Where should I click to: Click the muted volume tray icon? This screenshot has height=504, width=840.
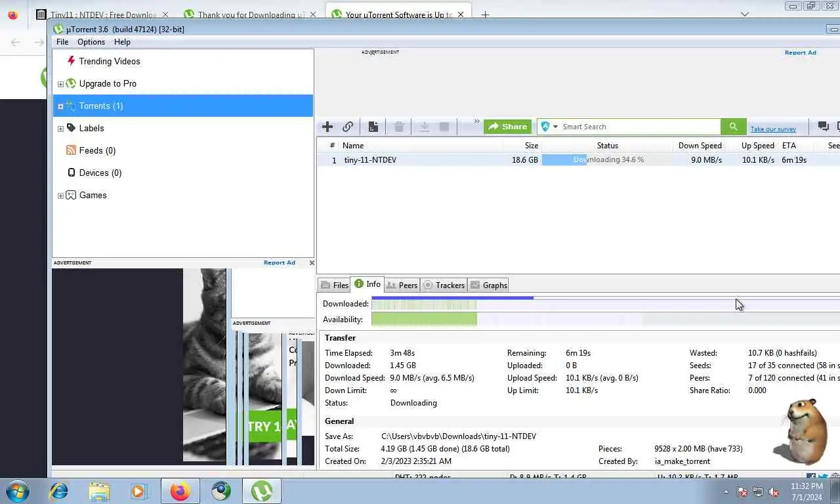pos(774,492)
